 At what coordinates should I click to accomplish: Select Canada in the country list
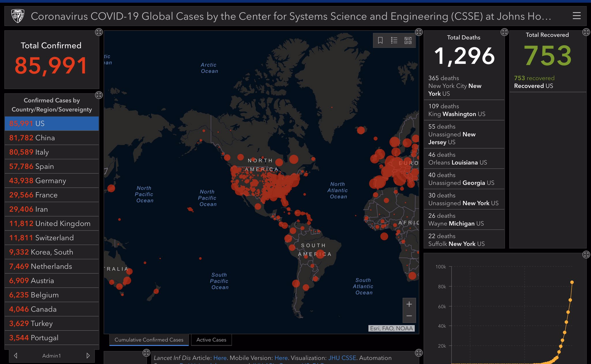[x=52, y=309]
